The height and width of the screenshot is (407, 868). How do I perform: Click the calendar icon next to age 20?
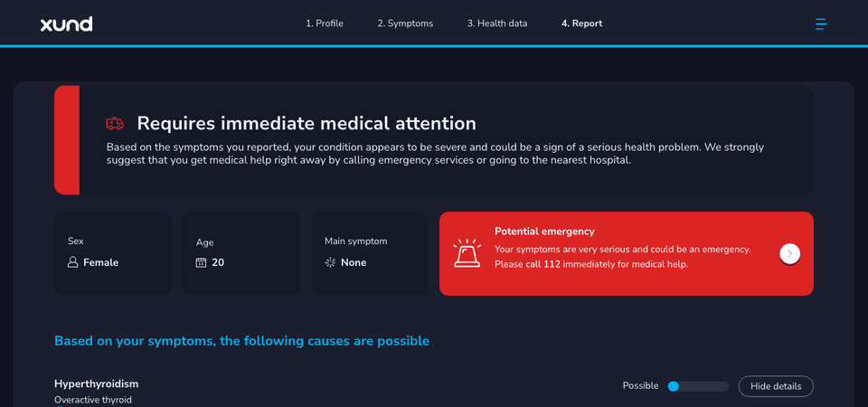(201, 262)
